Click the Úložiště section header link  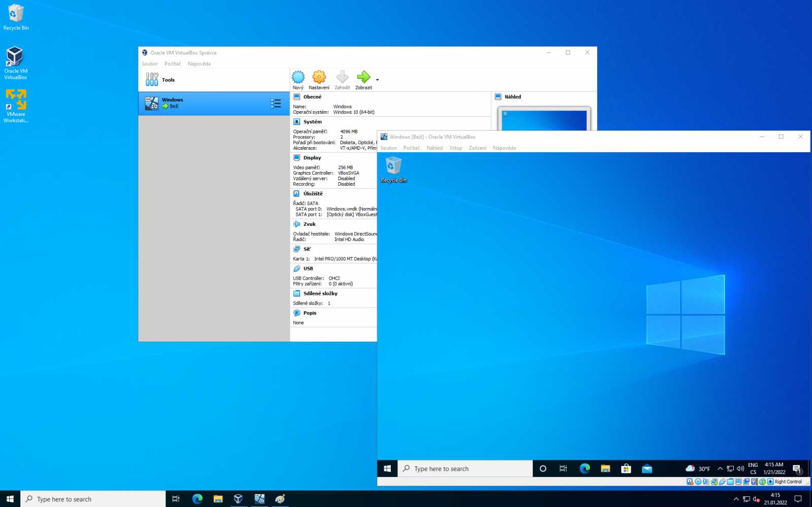coord(313,194)
